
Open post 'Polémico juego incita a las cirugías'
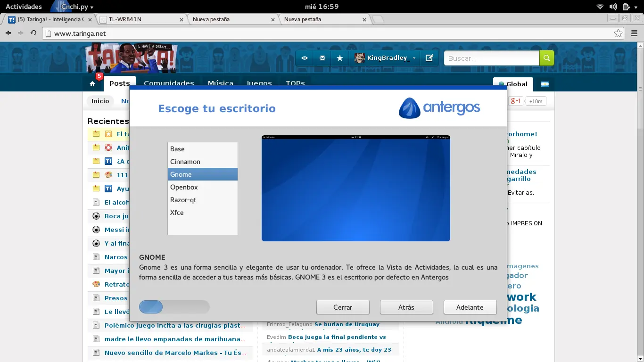[x=175, y=325]
